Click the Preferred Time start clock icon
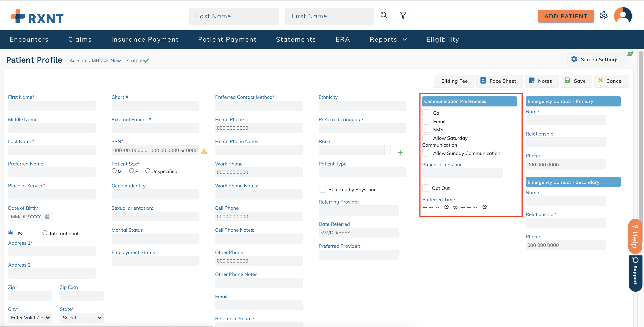The height and width of the screenshot is (327, 644). click(x=446, y=207)
